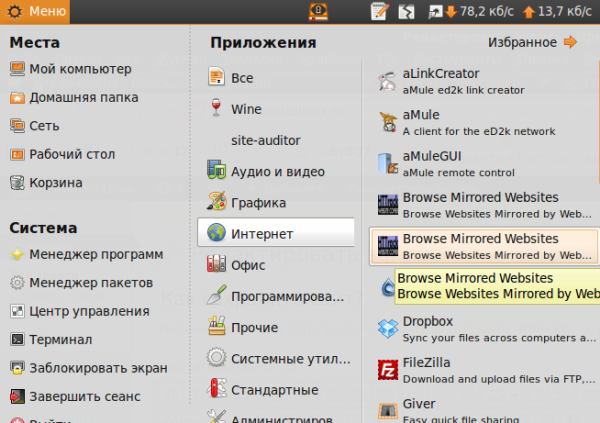Select the Графика category
Screen dimensions: 600x423
(x=276, y=203)
